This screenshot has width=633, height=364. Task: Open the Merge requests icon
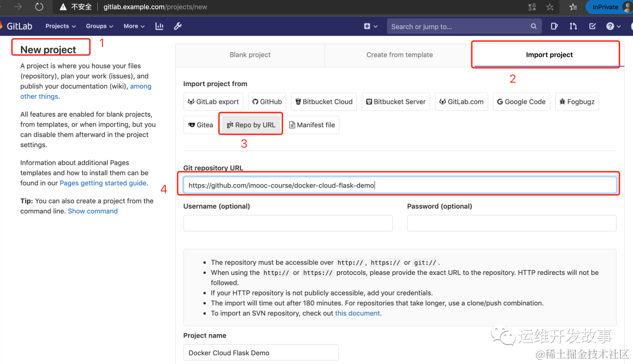(x=573, y=26)
